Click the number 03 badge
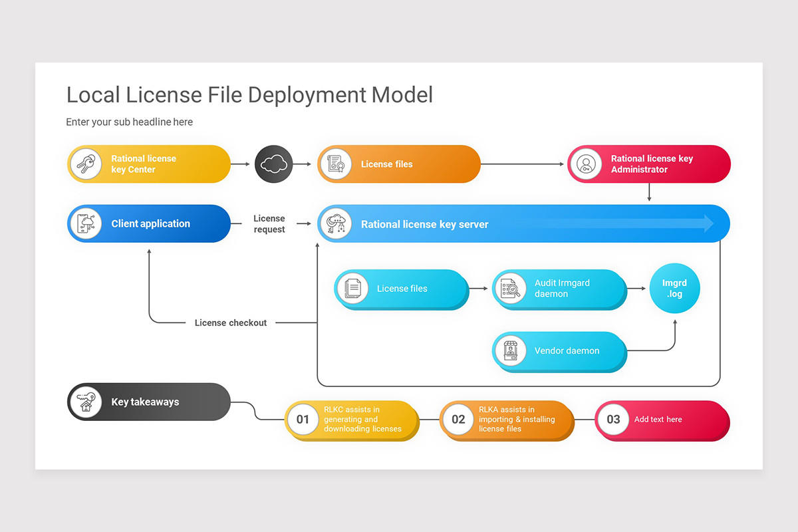The height and width of the screenshot is (532, 798). [x=612, y=420]
